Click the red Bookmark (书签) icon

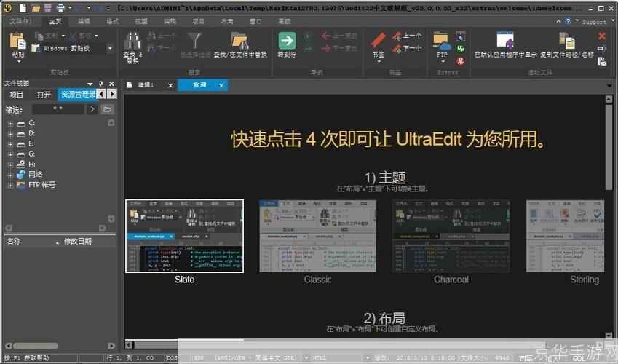tap(378, 41)
